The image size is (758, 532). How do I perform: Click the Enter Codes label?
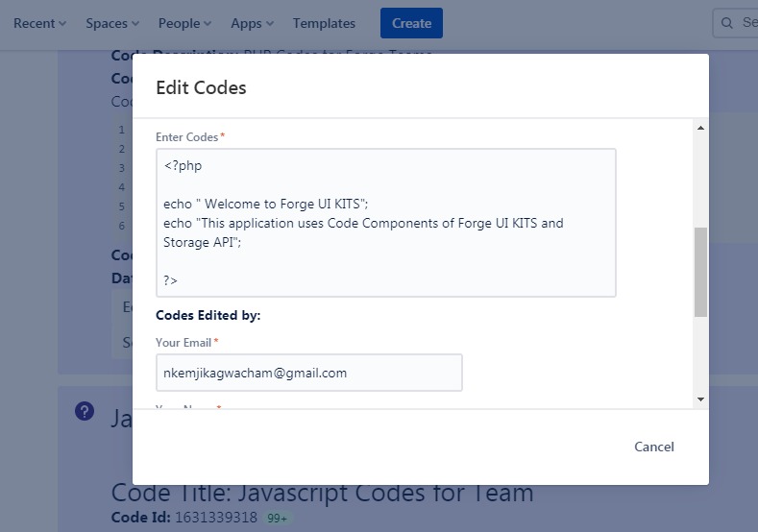click(186, 137)
